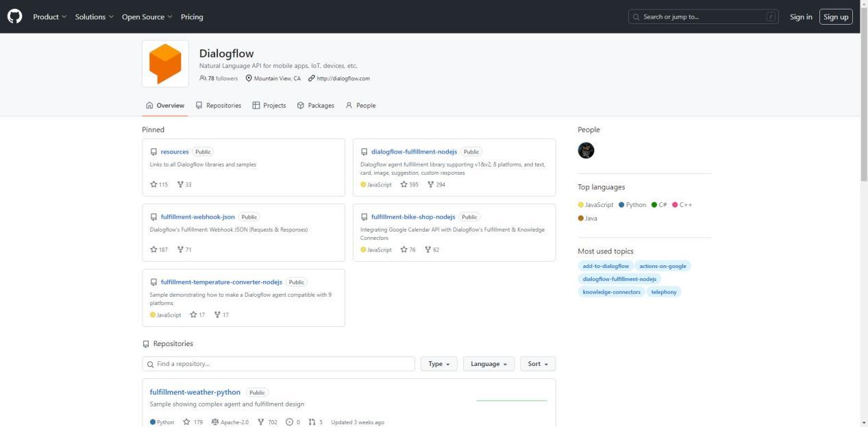Switch to the Packages tab

click(x=315, y=106)
